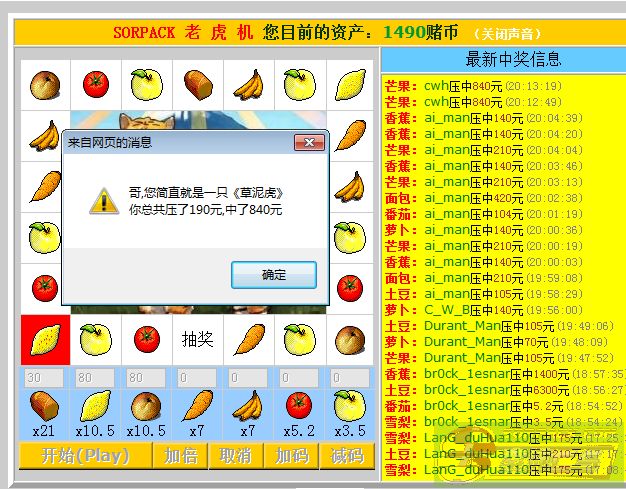Select the carrot x7 bet icon
Screen dimensions: 626x489
coord(197,405)
